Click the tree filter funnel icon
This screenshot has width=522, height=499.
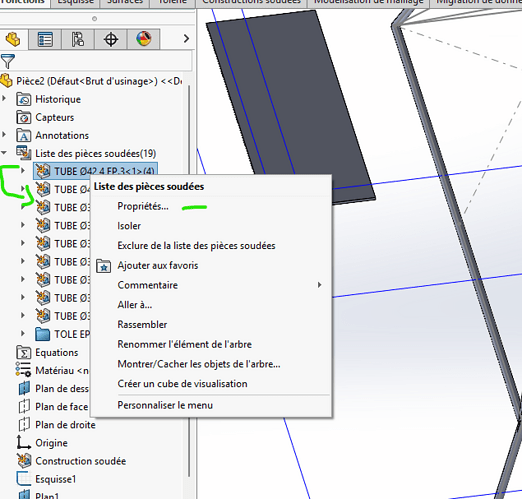8,62
